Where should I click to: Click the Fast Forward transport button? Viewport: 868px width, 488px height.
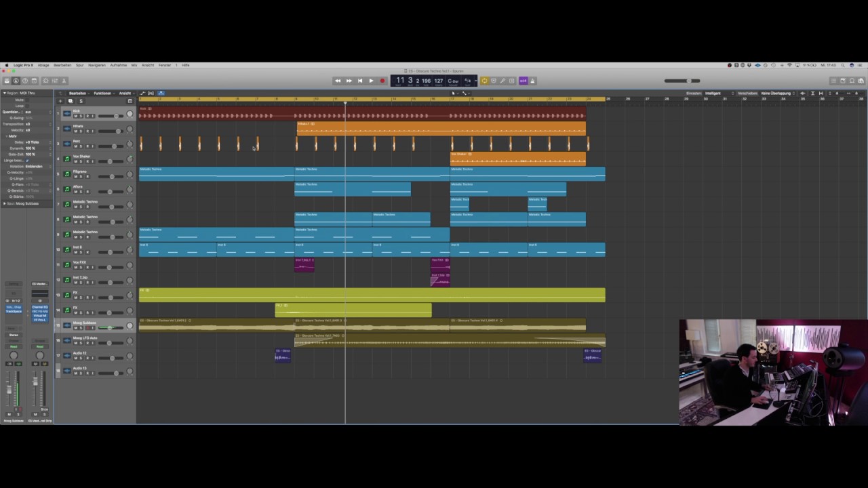tap(349, 81)
